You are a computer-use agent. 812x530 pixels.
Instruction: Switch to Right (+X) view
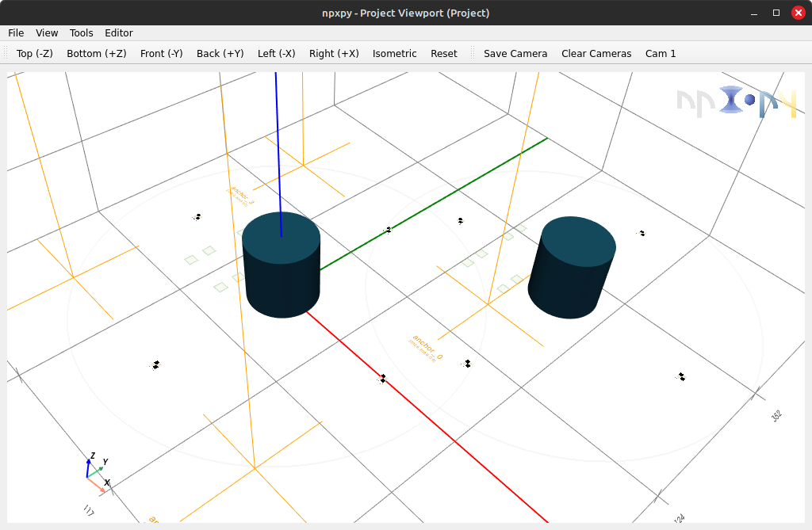[334, 54]
